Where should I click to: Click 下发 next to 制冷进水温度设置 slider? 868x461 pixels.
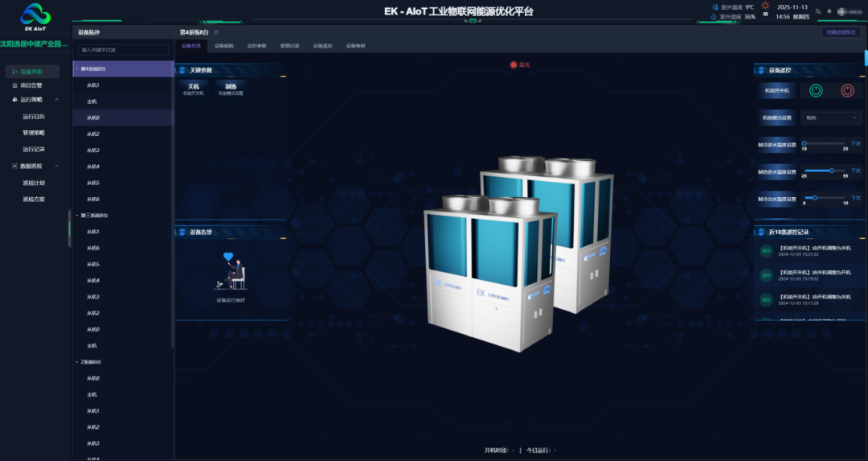(855, 143)
